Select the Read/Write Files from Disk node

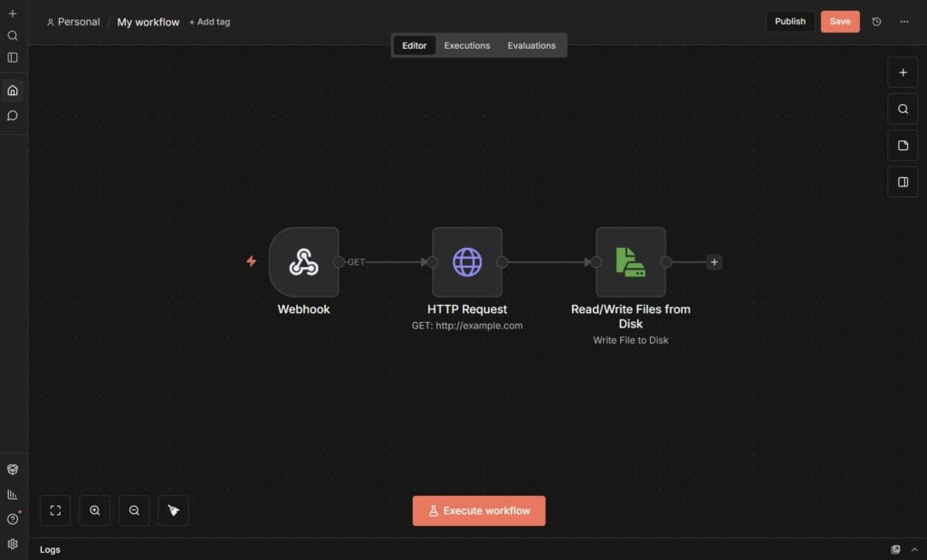coord(631,262)
